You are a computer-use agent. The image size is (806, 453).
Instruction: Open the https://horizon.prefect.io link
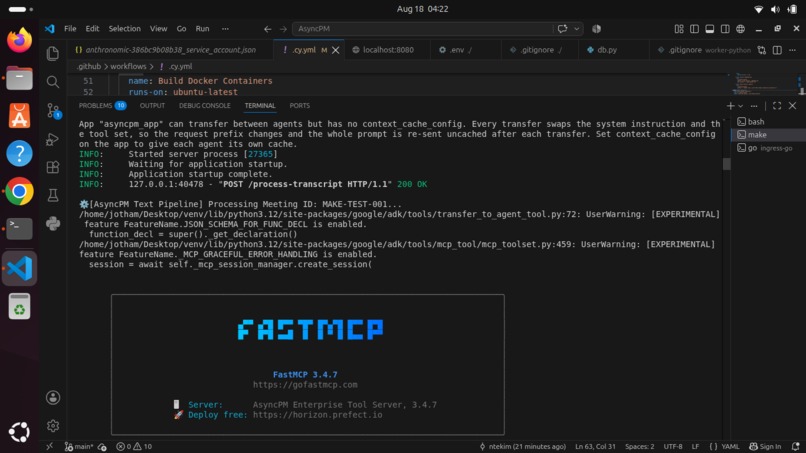click(x=317, y=415)
